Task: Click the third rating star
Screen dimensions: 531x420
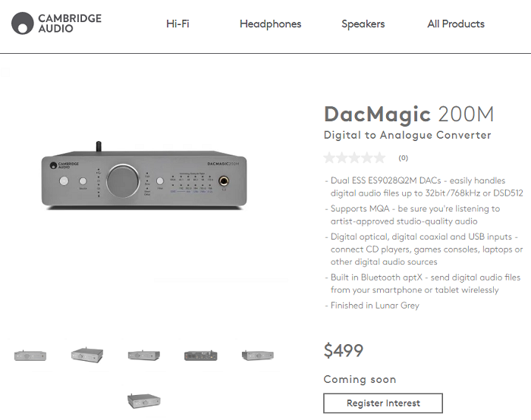Action: pyautogui.click(x=354, y=158)
